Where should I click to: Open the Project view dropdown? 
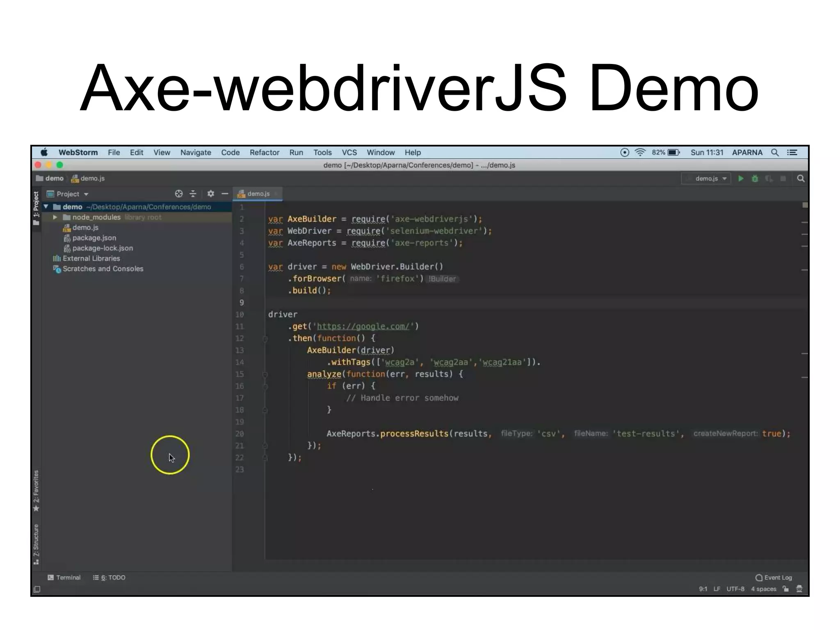point(68,194)
